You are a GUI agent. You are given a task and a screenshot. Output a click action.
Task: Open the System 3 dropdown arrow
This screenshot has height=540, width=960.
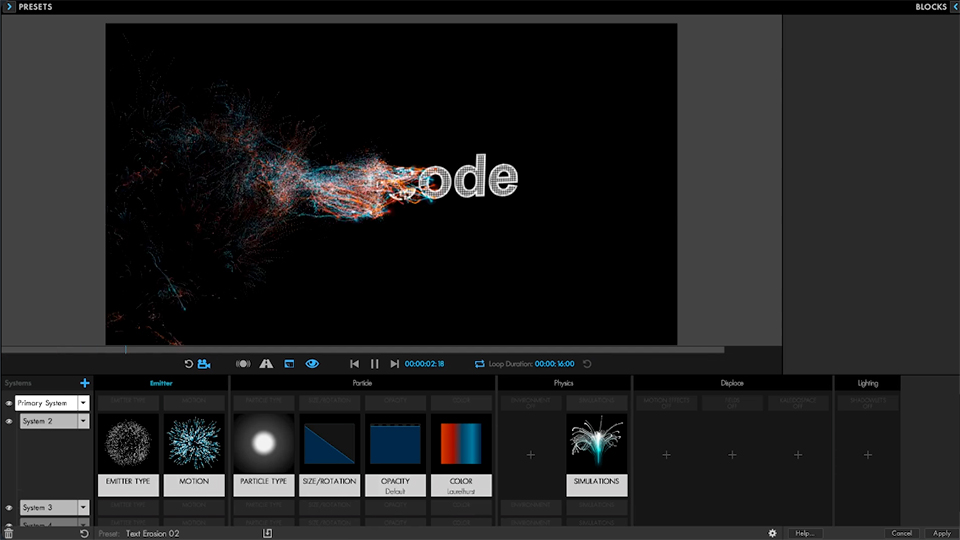click(x=83, y=508)
